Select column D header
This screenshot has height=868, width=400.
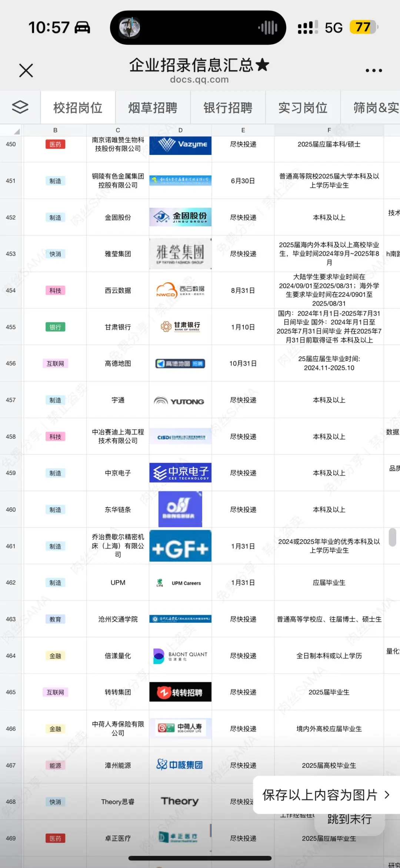click(x=180, y=130)
